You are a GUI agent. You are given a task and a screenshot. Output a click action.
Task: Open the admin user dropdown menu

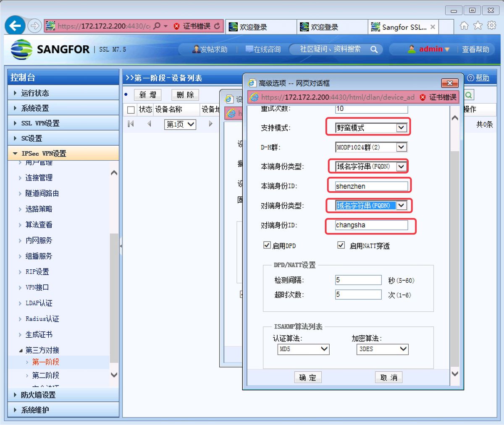[447, 50]
